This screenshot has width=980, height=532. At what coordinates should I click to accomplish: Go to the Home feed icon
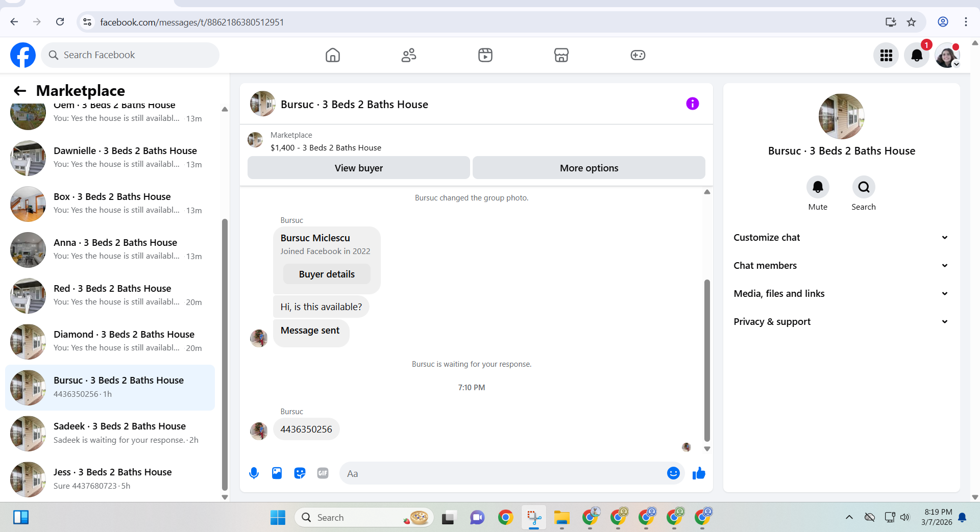[x=333, y=55]
